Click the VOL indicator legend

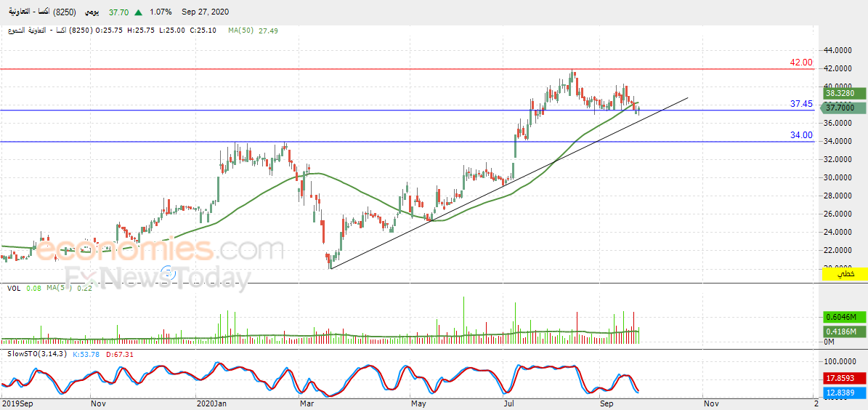click(x=15, y=288)
